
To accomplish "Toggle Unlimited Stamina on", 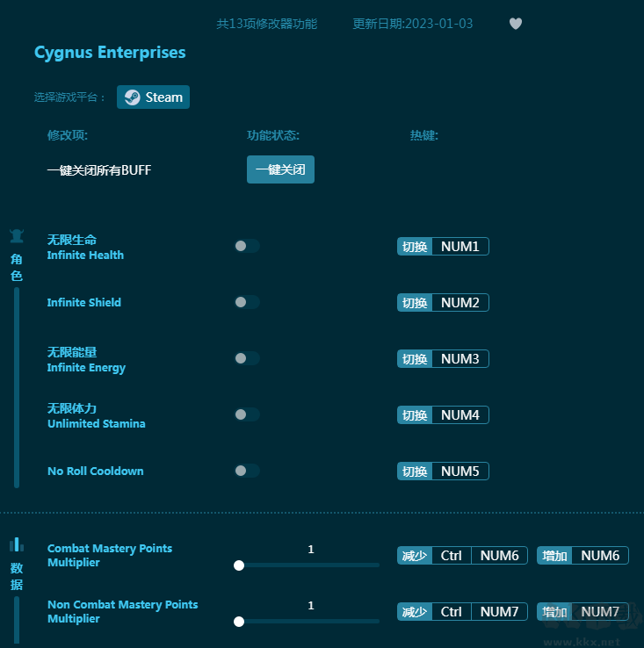I will click(x=247, y=414).
